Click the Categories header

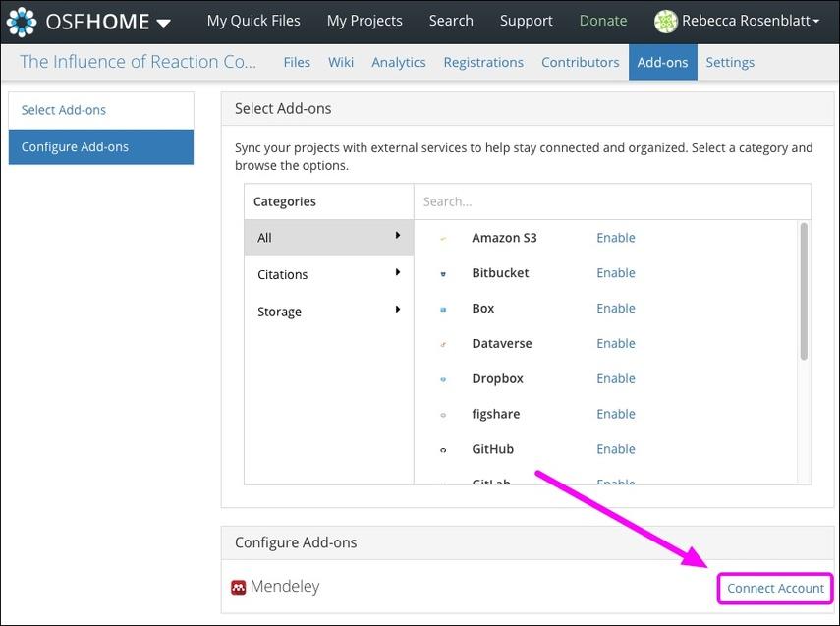coord(285,201)
